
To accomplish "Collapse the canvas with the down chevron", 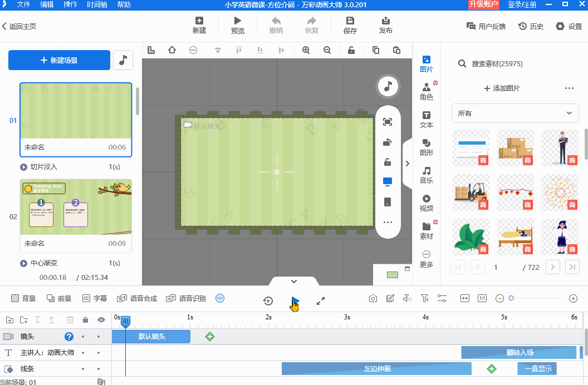I will [294, 282].
